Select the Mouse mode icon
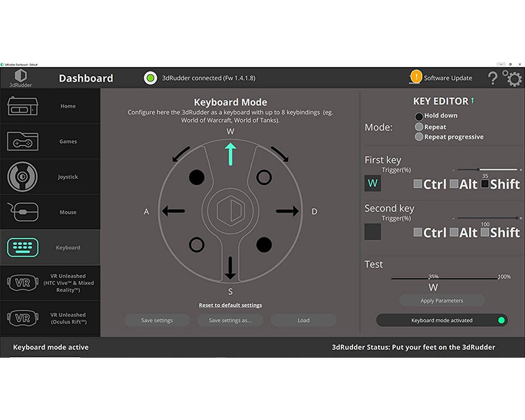Screen dimensions: 525x420 [x=22, y=212]
